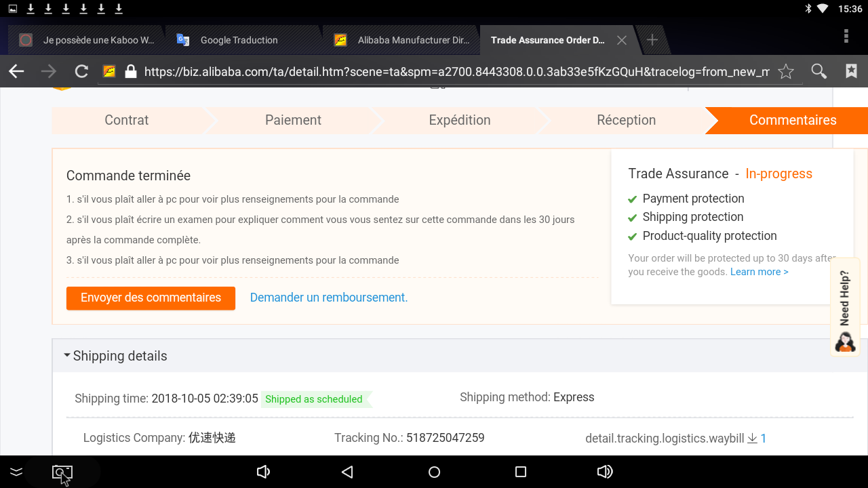
Task: Hide navigation bar with the chevron icon
Action: pyautogui.click(x=16, y=472)
